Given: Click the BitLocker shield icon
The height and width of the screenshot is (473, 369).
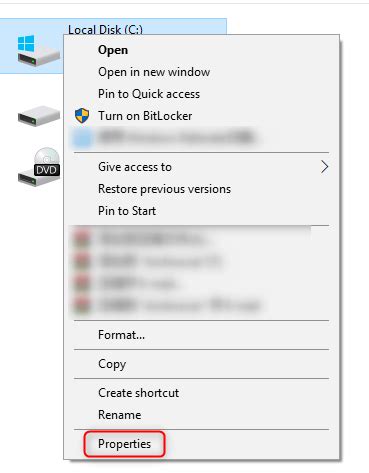Looking at the screenshot, I should [x=82, y=116].
